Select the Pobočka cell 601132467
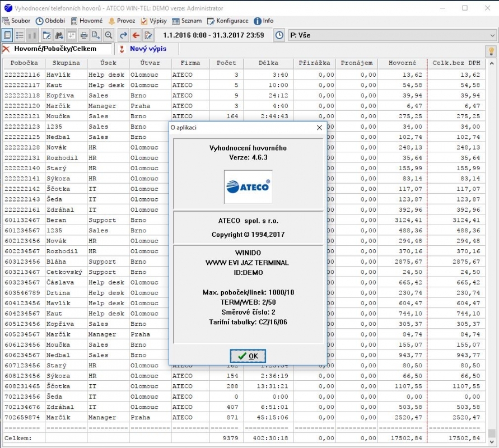Image resolution: width=499 pixels, height=448 pixels. 22,220
